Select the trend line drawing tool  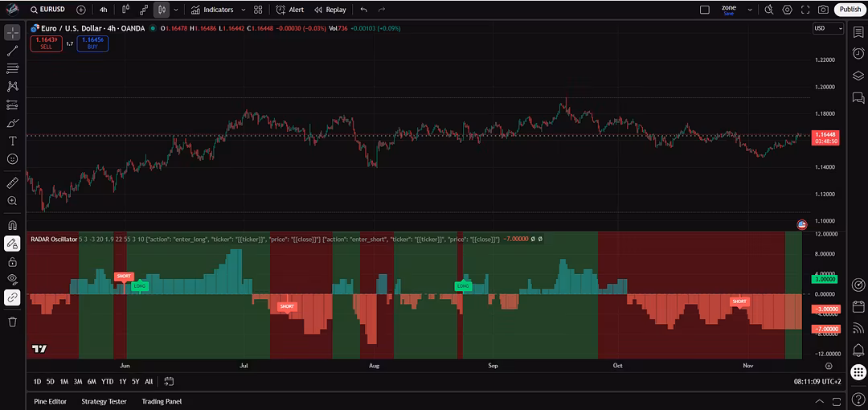pyautogui.click(x=12, y=51)
